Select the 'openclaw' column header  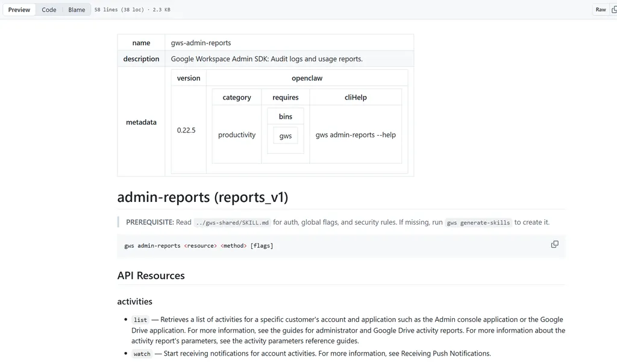click(x=307, y=78)
